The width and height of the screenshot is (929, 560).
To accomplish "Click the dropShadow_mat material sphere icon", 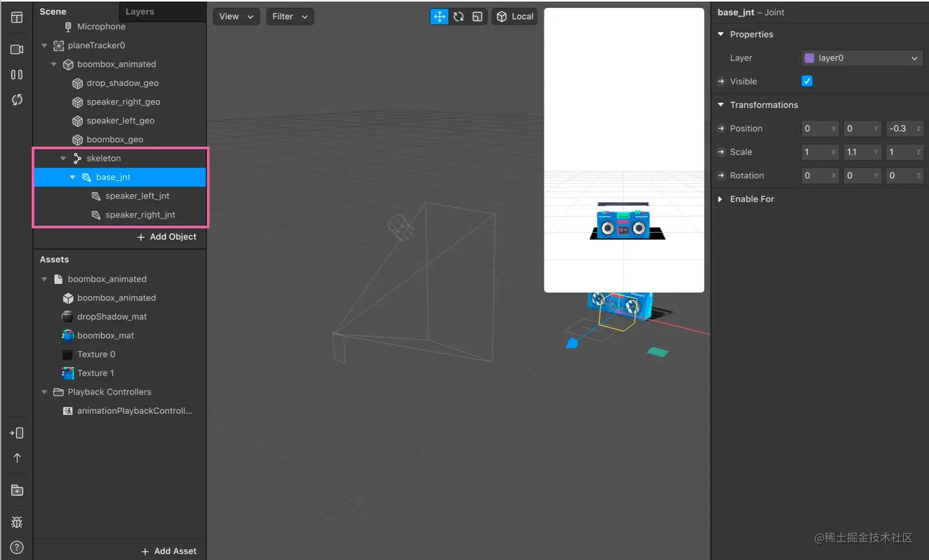I will click(68, 317).
